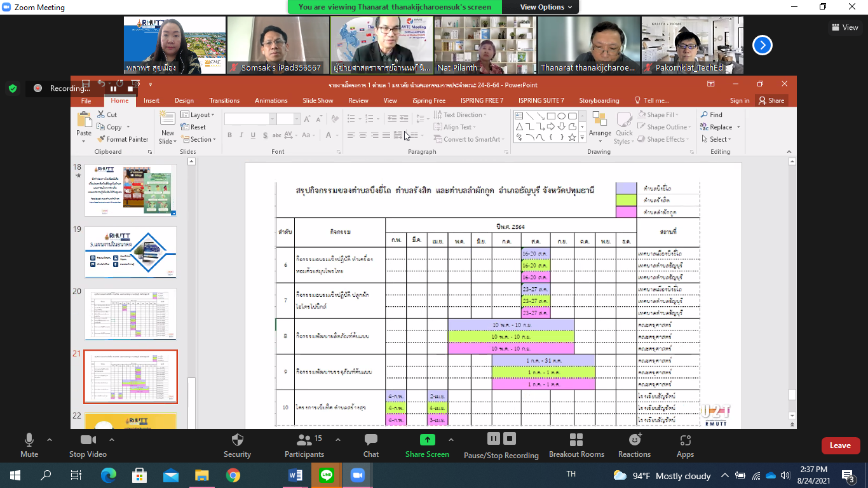The width and height of the screenshot is (868, 488).
Task: Open the File tab
Action: click(x=86, y=100)
